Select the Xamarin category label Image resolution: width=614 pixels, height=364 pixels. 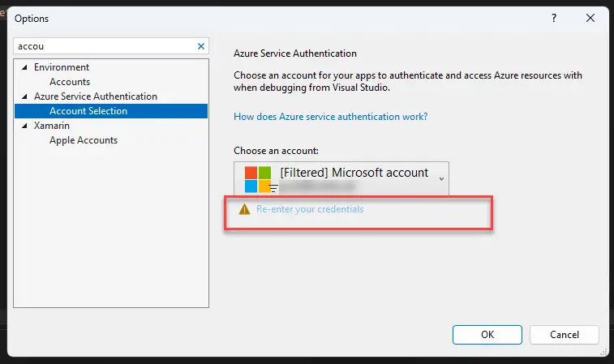[x=51, y=126]
